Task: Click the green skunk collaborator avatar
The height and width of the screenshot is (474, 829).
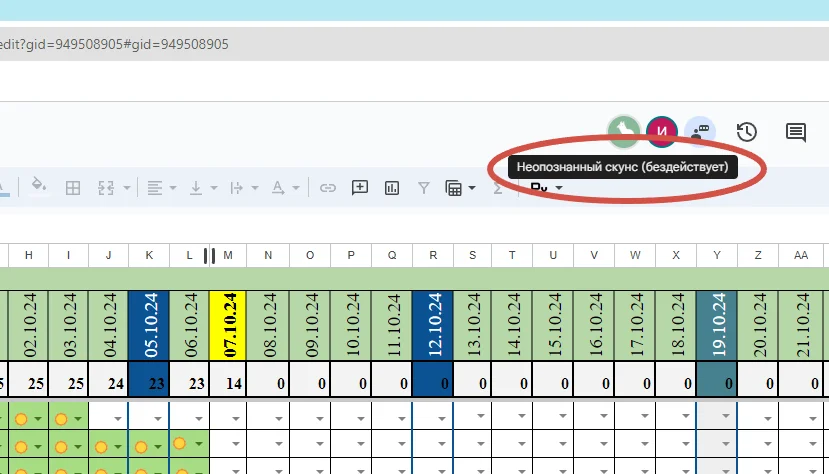Action: tap(624, 131)
